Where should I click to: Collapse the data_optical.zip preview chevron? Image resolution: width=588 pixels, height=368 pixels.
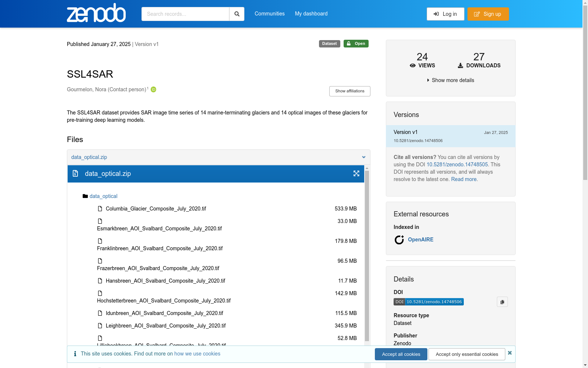364,157
